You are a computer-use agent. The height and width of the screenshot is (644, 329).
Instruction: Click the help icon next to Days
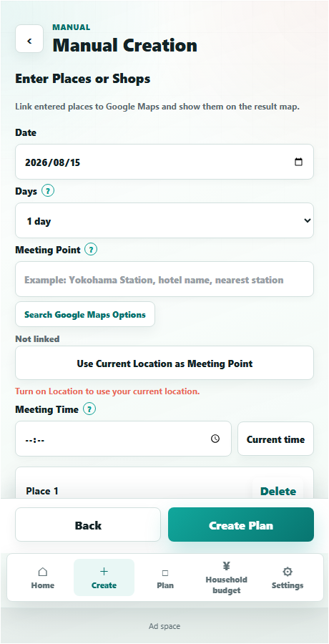(48, 191)
